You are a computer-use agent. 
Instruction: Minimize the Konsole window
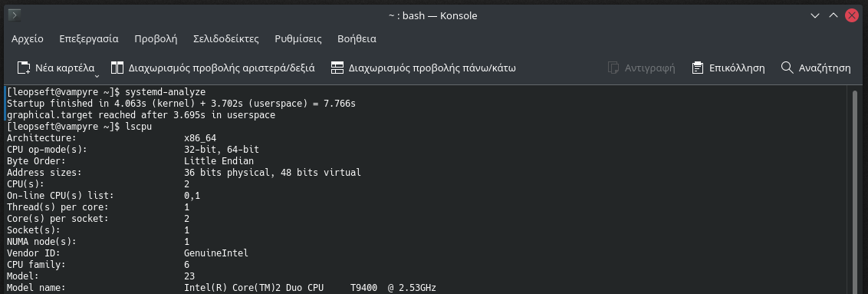click(x=814, y=15)
